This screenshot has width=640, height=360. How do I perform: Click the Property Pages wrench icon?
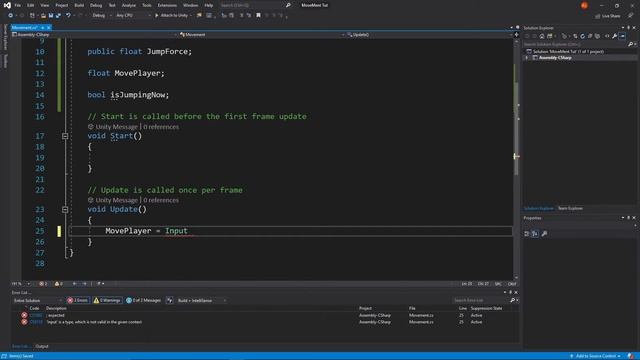tap(544, 233)
